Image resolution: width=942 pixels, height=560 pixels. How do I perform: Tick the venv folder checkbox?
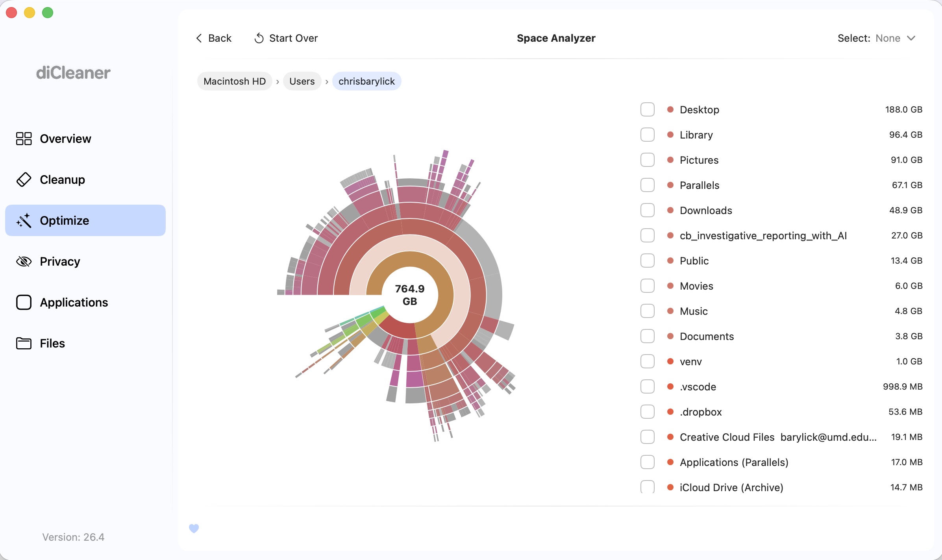[648, 361]
